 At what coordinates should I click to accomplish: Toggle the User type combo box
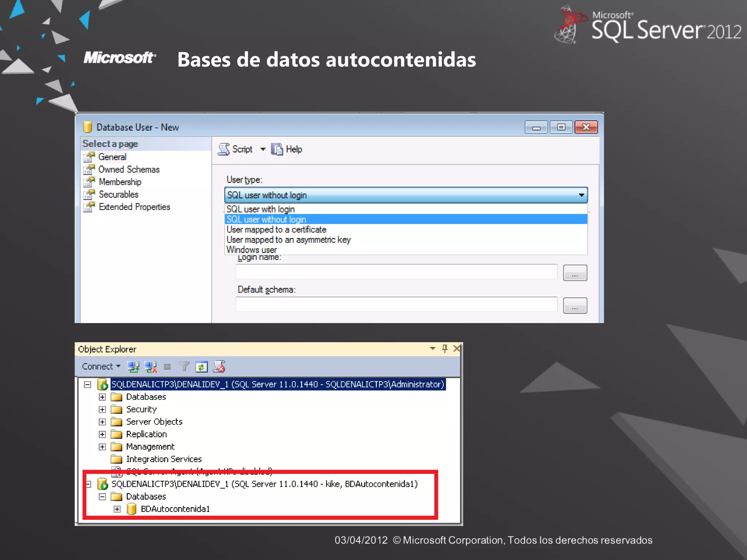(406, 195)
